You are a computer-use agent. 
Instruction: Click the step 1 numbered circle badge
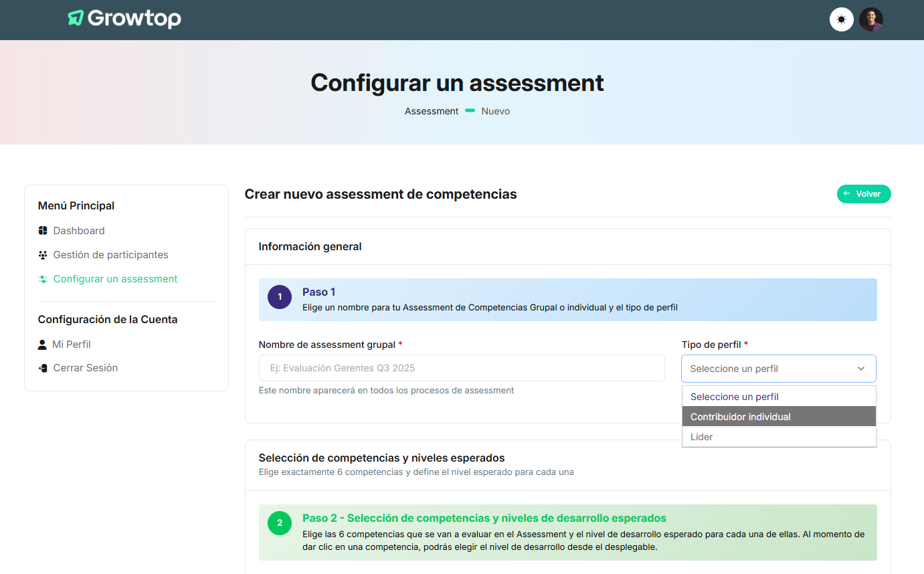[280, 297]
